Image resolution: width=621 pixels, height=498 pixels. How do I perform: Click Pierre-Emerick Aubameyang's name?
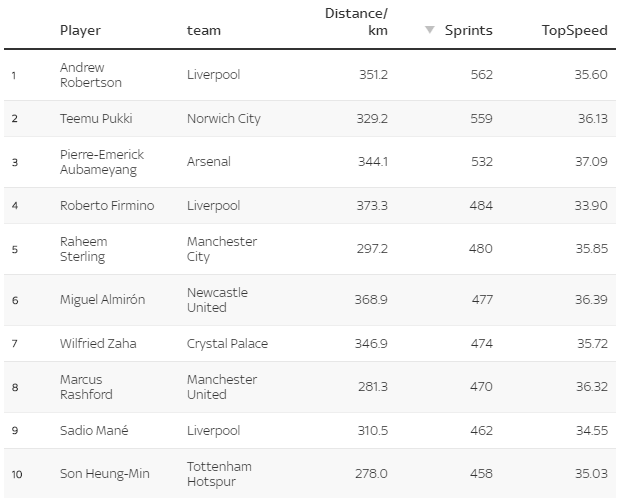[102, 162]
